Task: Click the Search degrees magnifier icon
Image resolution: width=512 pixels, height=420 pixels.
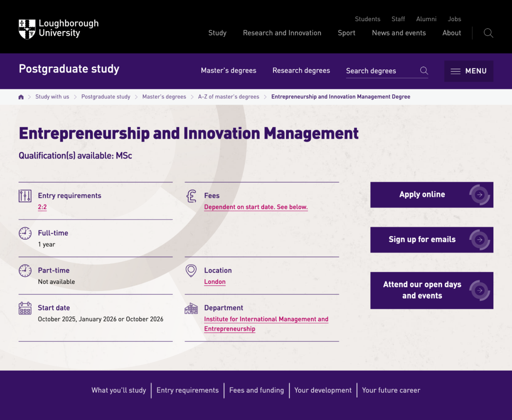Action: [424, 71]
